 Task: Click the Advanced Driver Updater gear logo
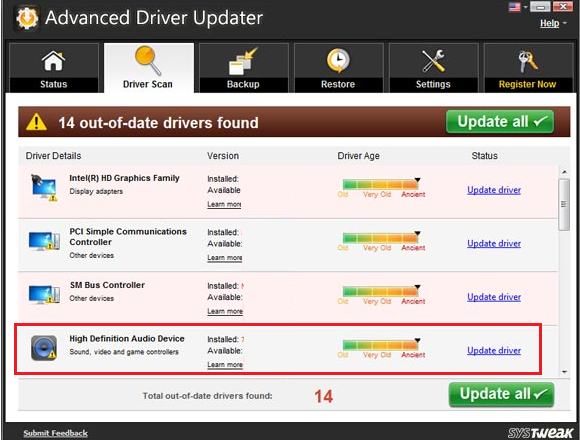(x=27, y=18)
